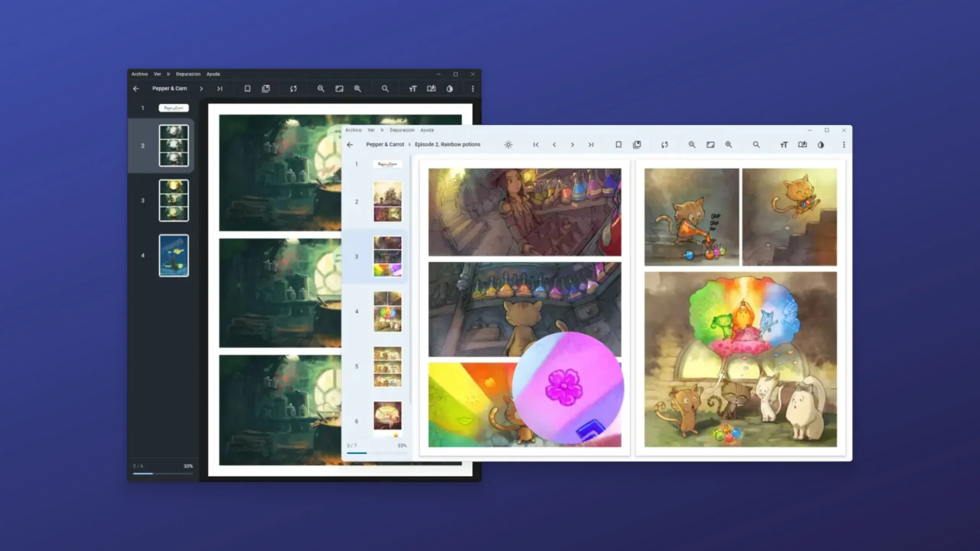
Task: Fit page to window in dark window
Action: 339,89
